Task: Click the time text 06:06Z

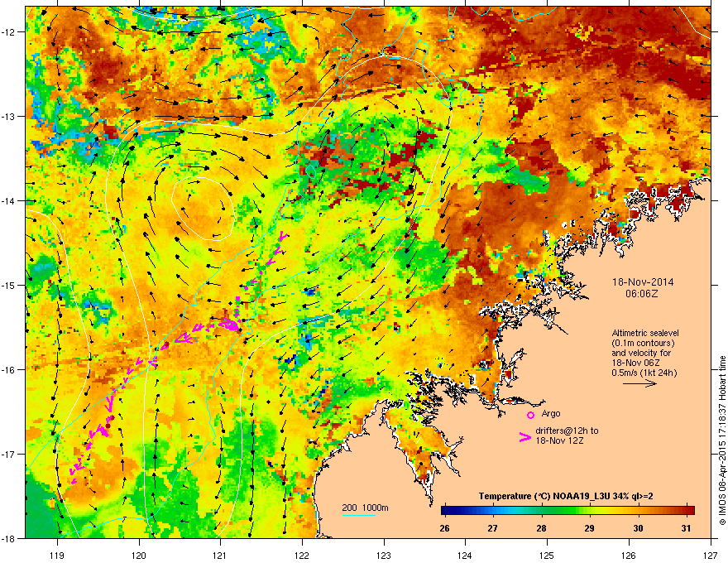Action: click(x=642, y=294)
